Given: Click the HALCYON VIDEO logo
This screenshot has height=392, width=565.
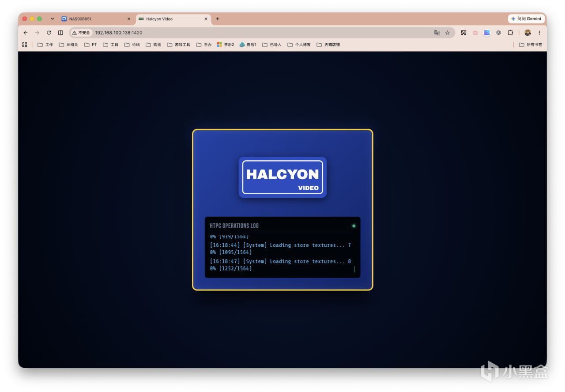Looking at the screenshot, I should click(x=282, y=177).
